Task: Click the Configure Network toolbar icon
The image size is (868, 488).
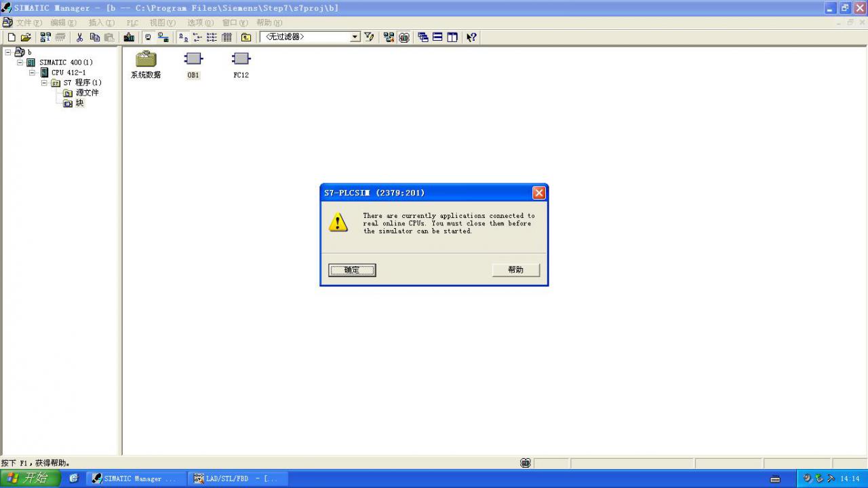Action: pos(389,37)
